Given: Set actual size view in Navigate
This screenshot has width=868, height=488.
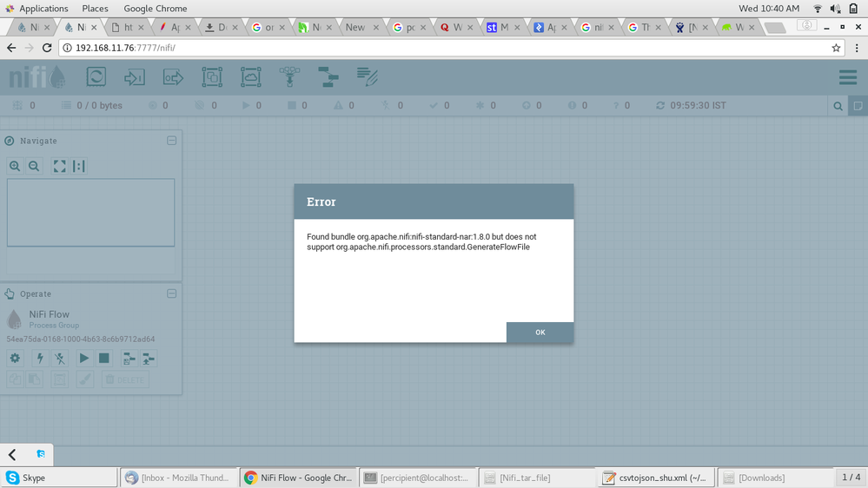Looking at the screenshot, I should pyautogui.click(x=78, y=166).
